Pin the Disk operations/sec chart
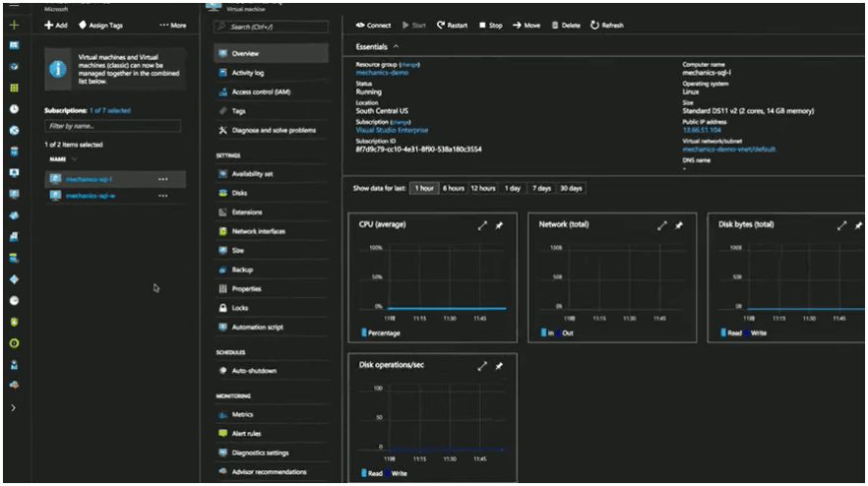 pos(499,366)
